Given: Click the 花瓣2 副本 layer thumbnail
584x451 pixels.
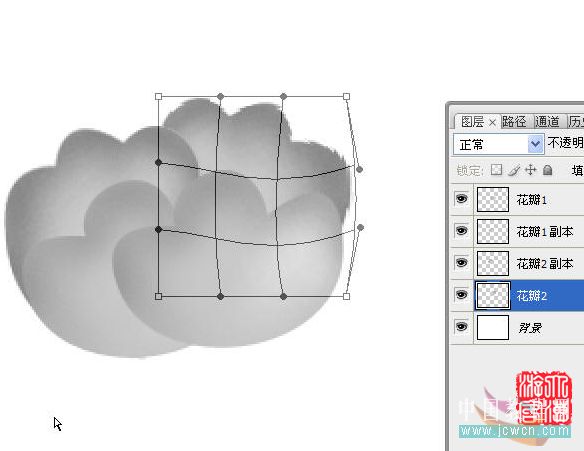Looking at the screenshot, I should (x=493, y=263).
